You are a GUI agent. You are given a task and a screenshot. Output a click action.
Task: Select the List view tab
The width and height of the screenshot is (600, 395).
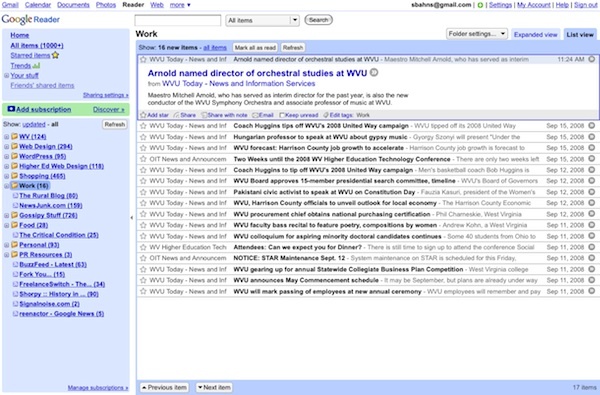(580, 34)
